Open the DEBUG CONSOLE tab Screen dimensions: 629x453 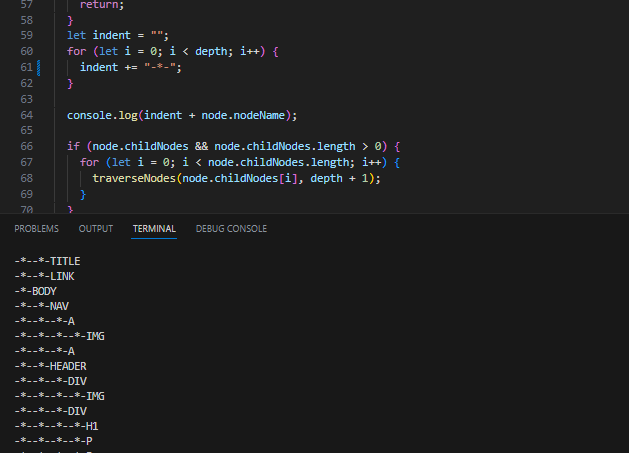231,229
